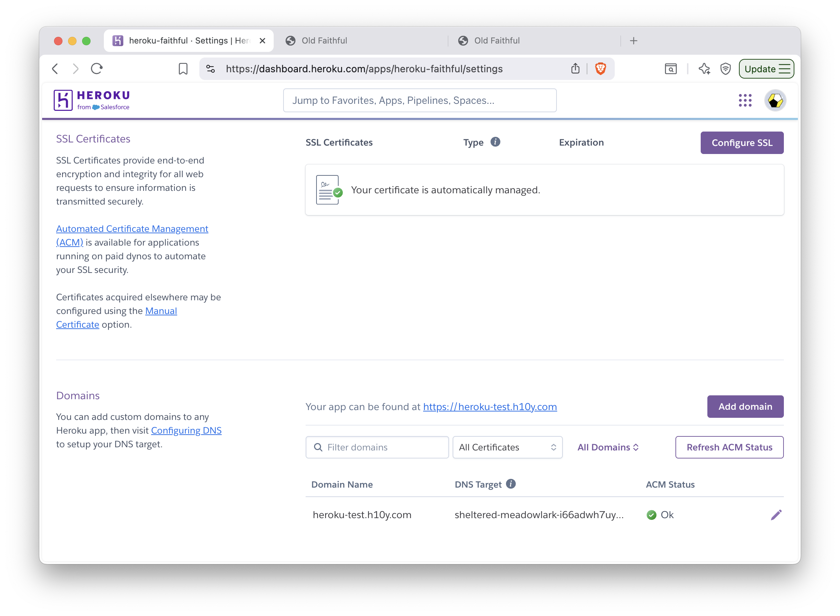The image size is (840, 616).
Task: Click the bookmark icon
Action: click(x=183, y=69)
